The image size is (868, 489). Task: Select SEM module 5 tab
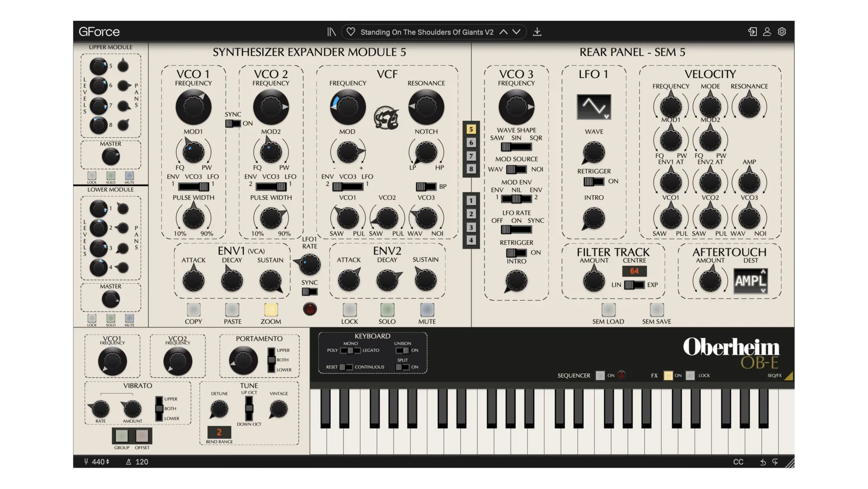click(x=471, y=129)
